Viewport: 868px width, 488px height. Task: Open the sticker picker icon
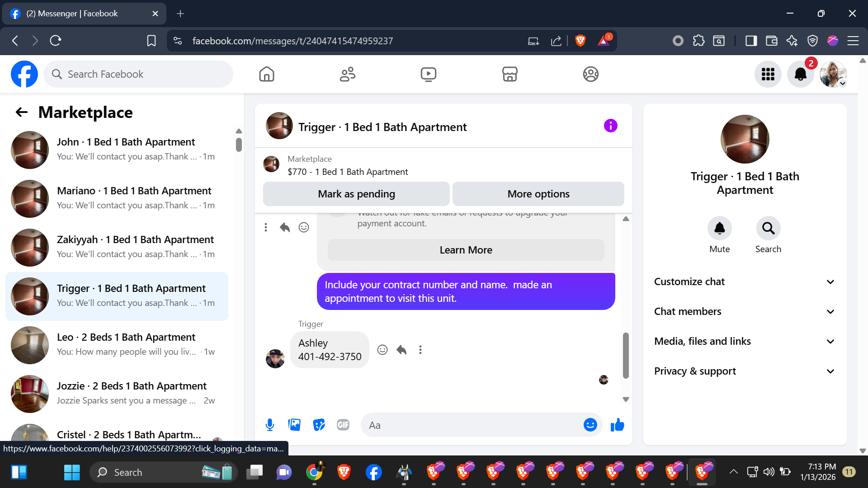click(x=319, y=425)
